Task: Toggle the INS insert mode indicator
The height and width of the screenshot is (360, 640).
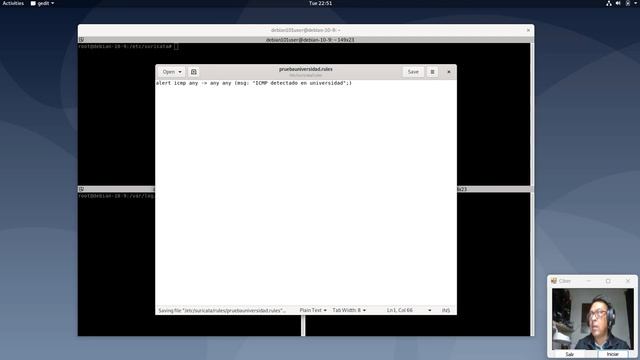Action: click(446, 310)
